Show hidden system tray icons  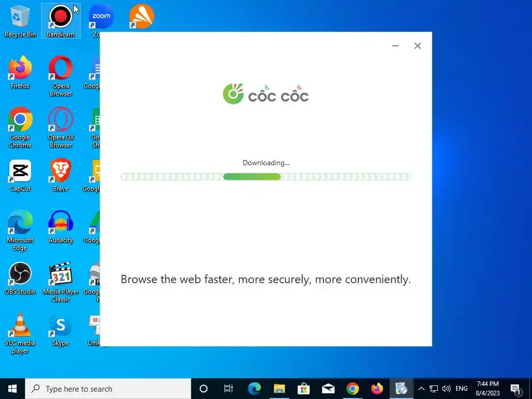pyautogui.click(x=421, y=389)
